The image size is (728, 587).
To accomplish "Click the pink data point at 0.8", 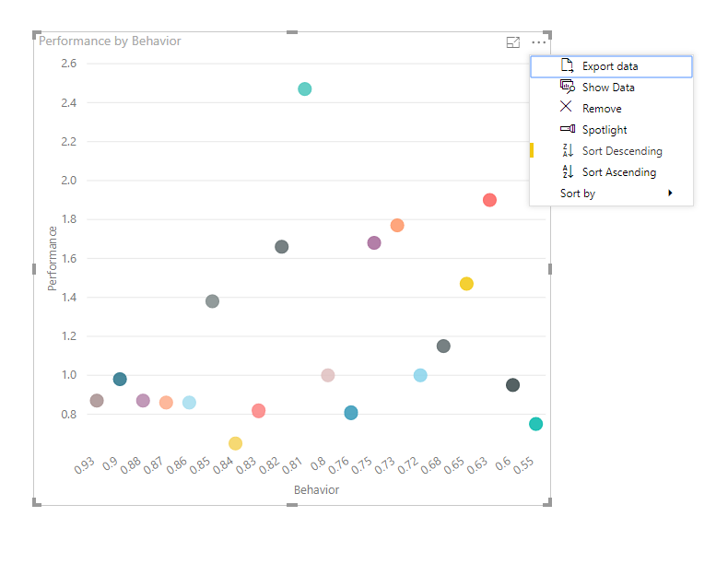I will 328,375.
